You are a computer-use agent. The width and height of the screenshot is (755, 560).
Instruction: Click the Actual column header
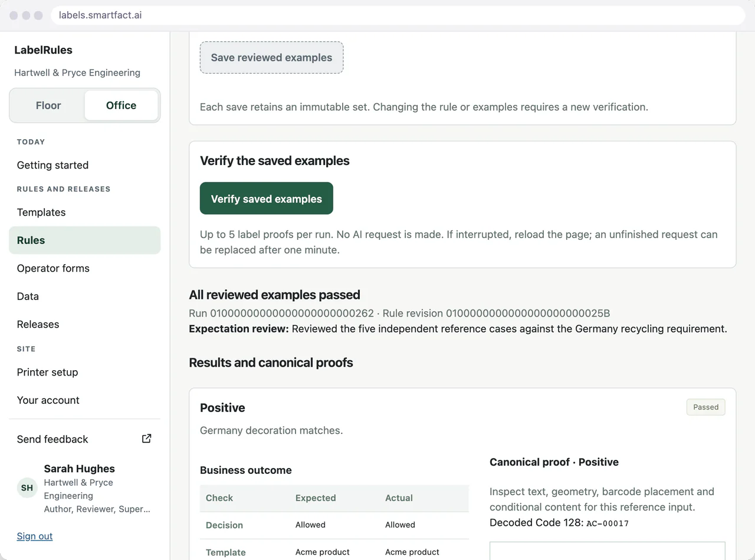click(399, 498)
